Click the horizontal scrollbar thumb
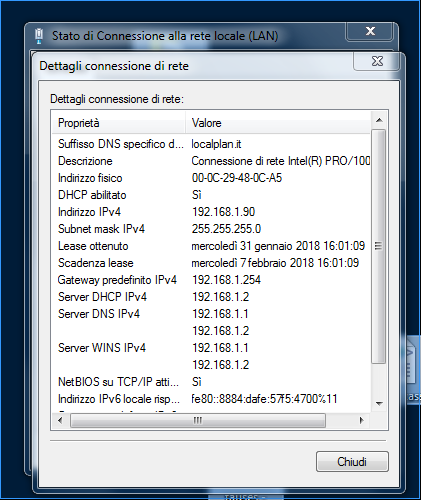This screenshot has width=421, height=500. click(x=198, y=421)
